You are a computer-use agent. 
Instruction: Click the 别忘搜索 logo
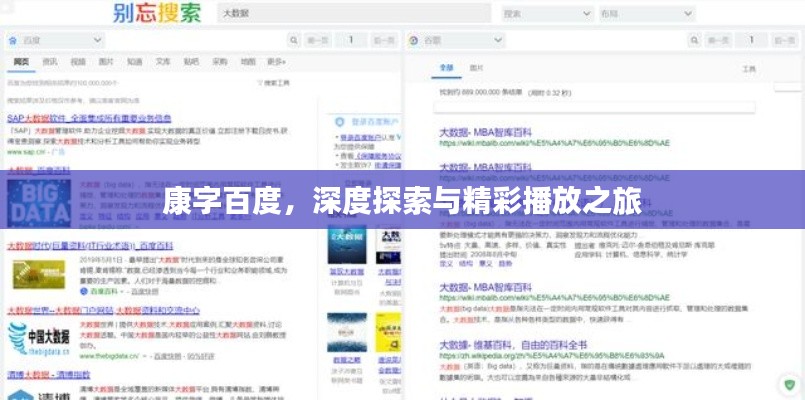point(156,14)
